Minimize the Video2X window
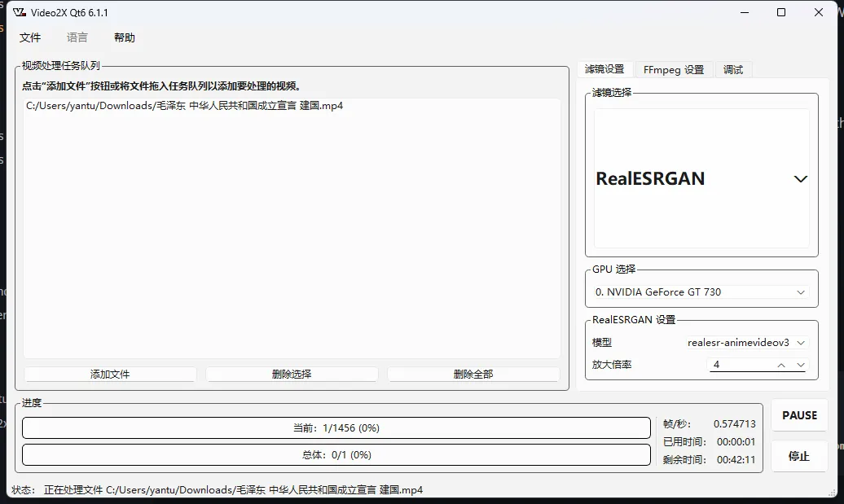The image size is (844, 504). click(745, 12)
